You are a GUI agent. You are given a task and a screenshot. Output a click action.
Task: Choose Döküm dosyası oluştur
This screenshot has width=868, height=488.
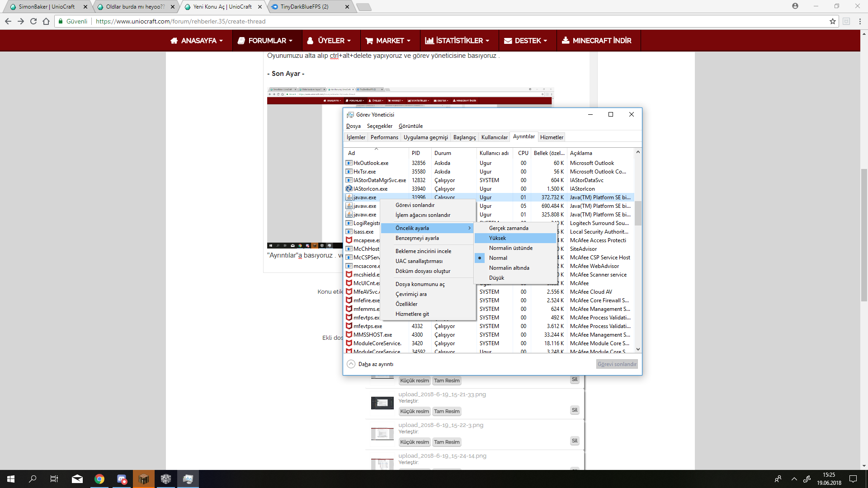428,271
